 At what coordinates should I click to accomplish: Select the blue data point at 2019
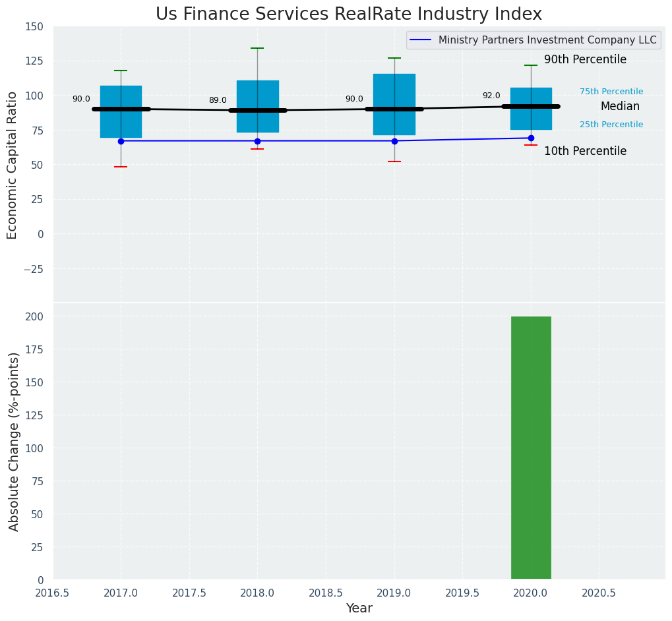click(x=394, y=141)
